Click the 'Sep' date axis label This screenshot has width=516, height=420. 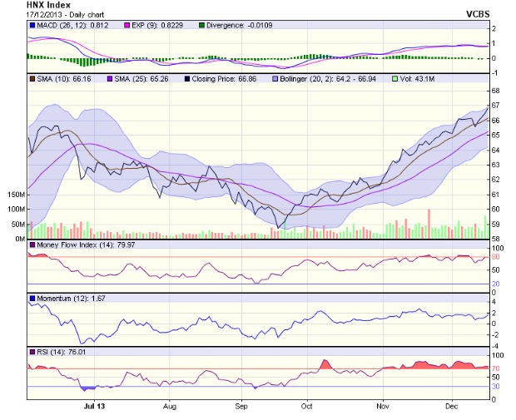pyautogui.click(x=241, y=407)
